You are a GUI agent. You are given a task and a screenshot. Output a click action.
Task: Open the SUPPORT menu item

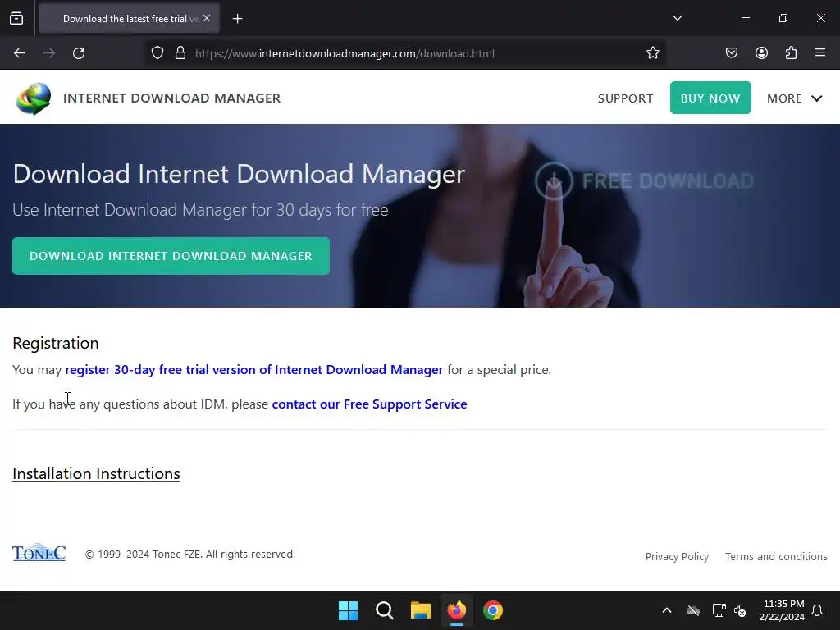click(x=625, y=98)
